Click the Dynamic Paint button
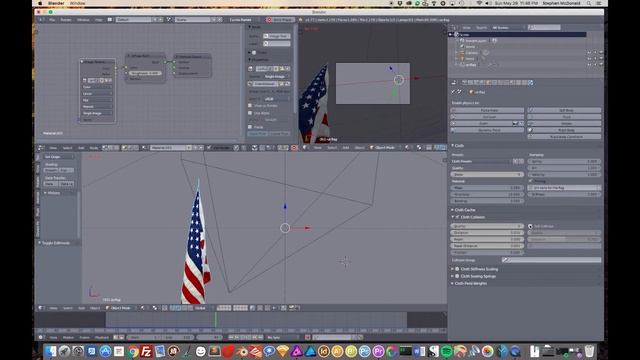This screenshot has height=360, width=640. pos(487,130)
